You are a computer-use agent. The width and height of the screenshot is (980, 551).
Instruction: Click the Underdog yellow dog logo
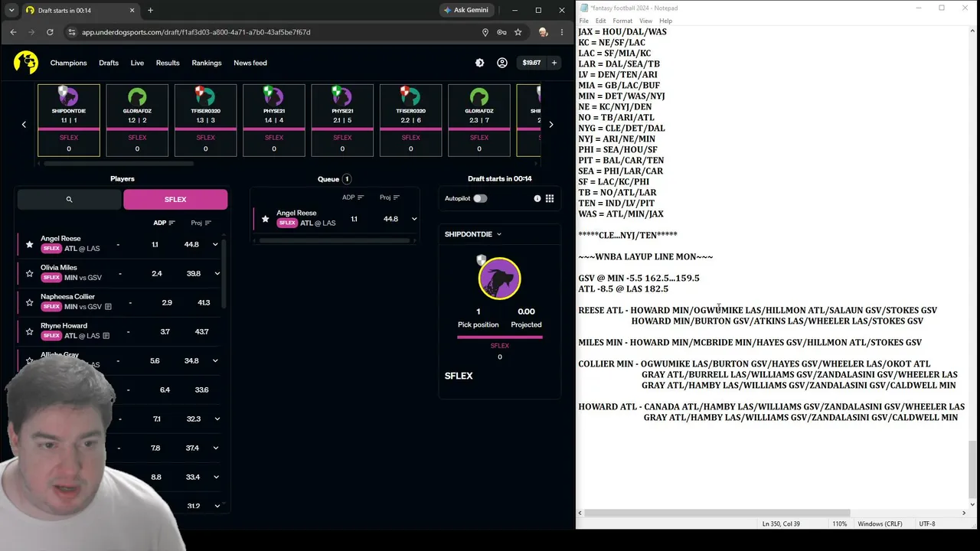click(x=26, y=63)
